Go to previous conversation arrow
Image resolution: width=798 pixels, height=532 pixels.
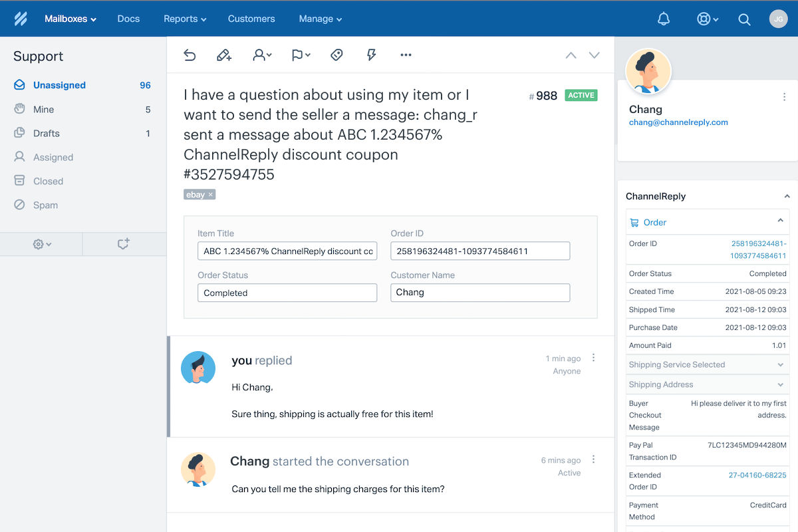[x=571, y=55]
